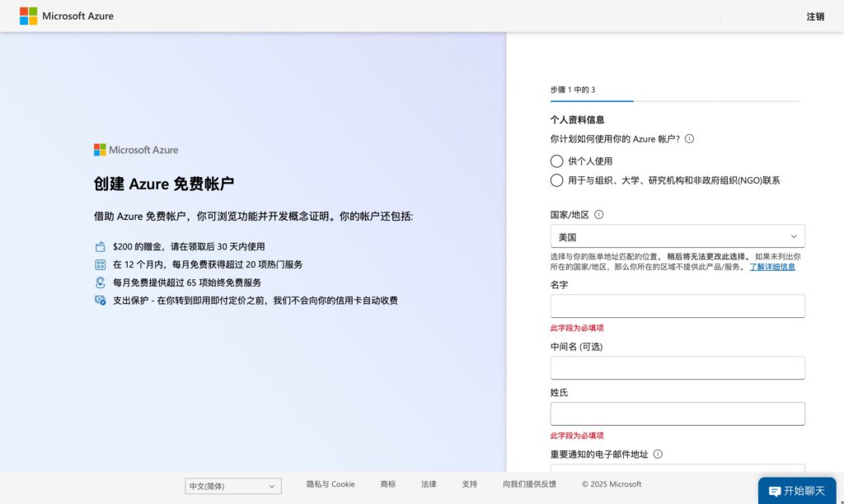Viewport: 844px width, 504px height.
Task: Open 向我们提供反馈 footer link
Action: [x=529, y=484]
